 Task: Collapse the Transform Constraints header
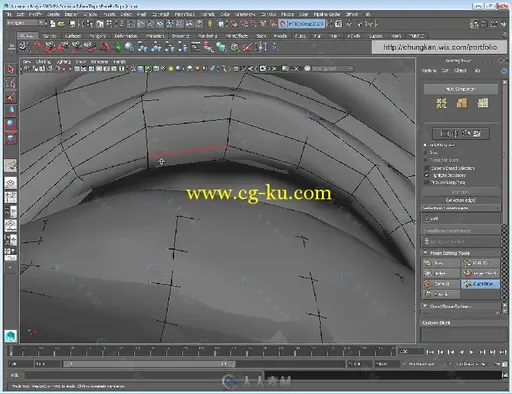[x=461, y=230]
